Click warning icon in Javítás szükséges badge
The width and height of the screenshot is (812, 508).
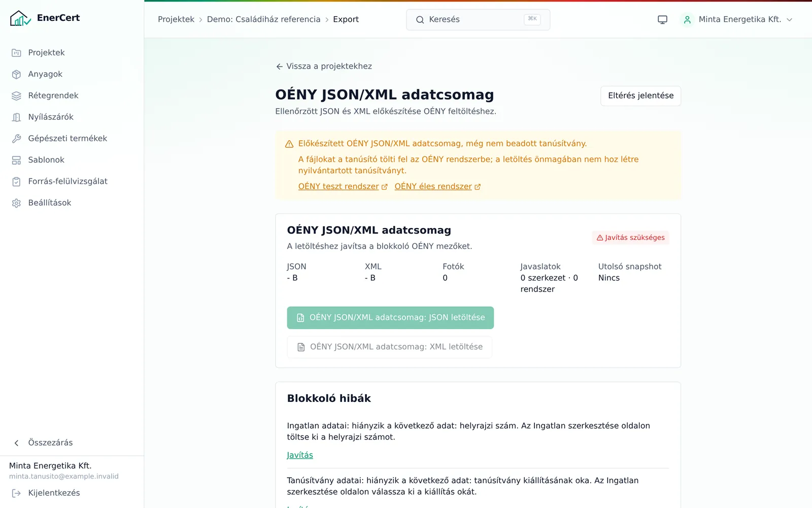(x=600, y=238)
